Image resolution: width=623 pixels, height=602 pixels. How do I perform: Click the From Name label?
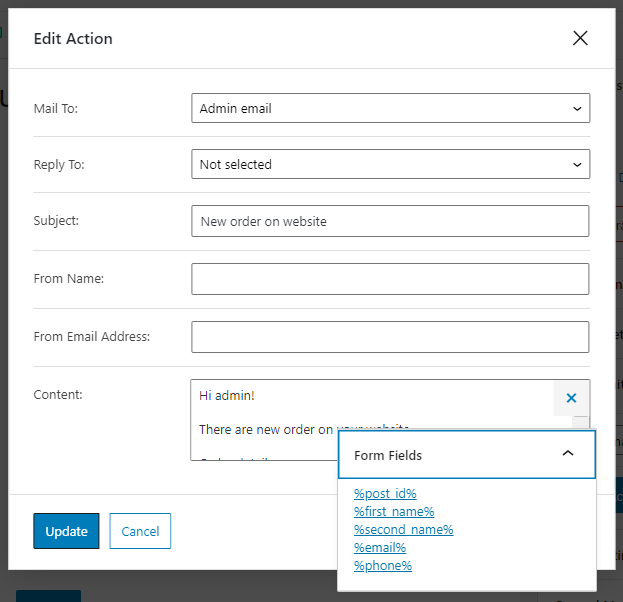pos(69,279)
